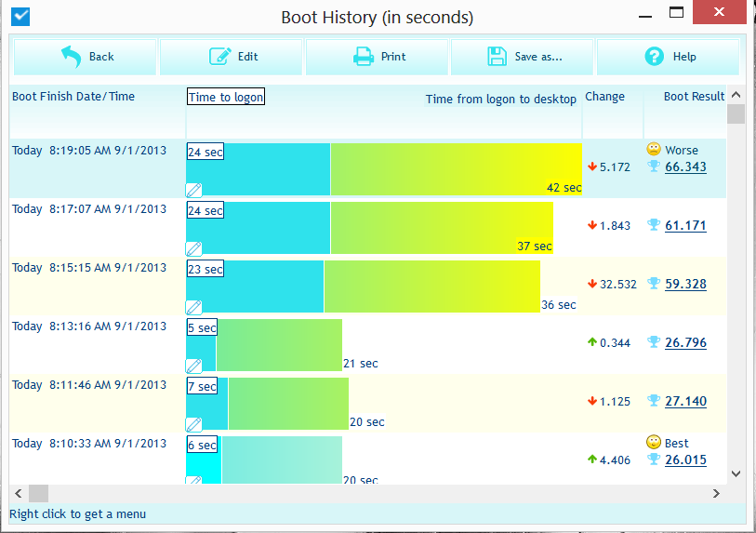Viewport: 756px width, 533px height.
Task: Sort by Boot Finish Date/Time column
Action: pos(73,97)
